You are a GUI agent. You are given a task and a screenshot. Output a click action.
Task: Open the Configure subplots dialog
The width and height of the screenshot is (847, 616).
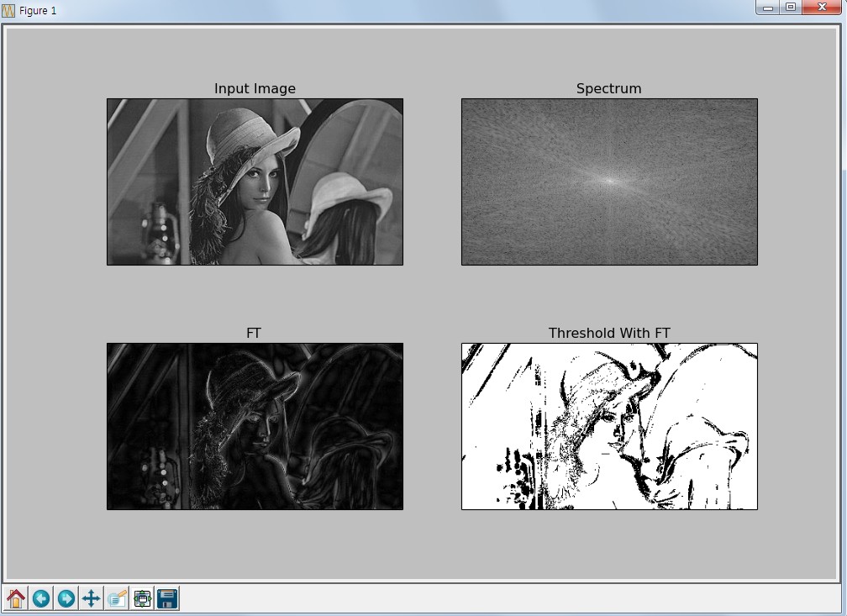pyautogui.click(x=142, y=598)
